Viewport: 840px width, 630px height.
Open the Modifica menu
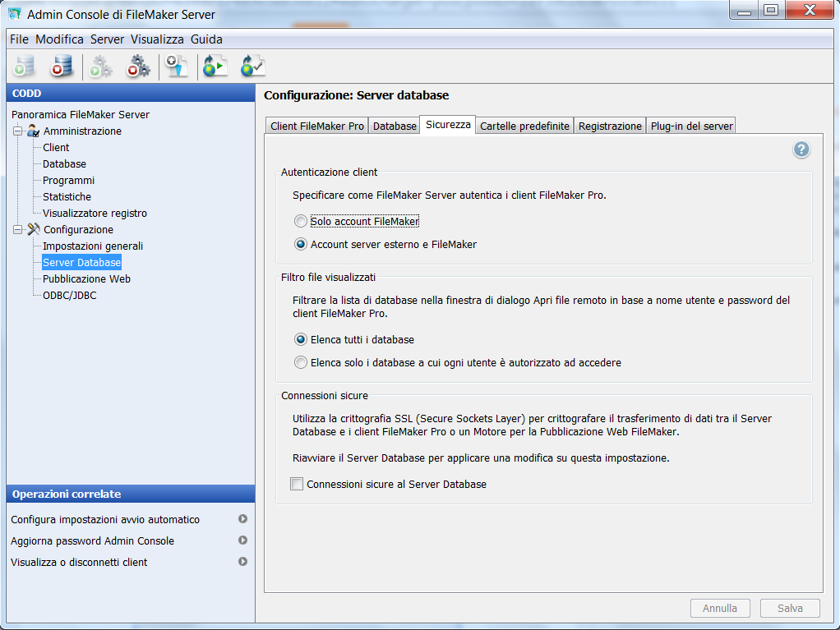(59, 39)
